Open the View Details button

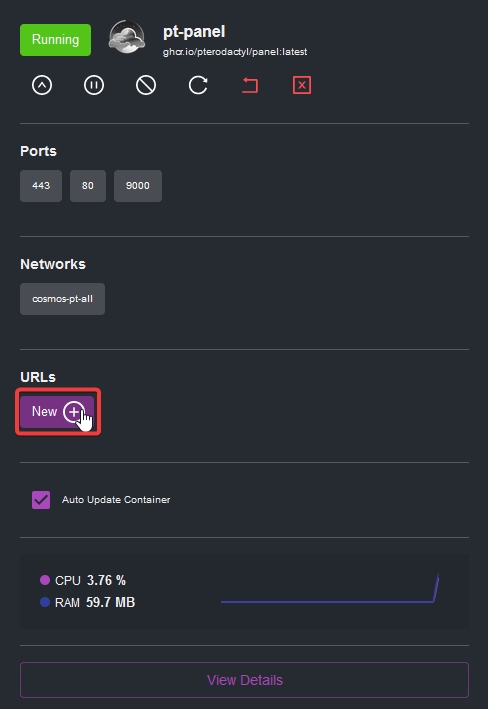[245, 680]
